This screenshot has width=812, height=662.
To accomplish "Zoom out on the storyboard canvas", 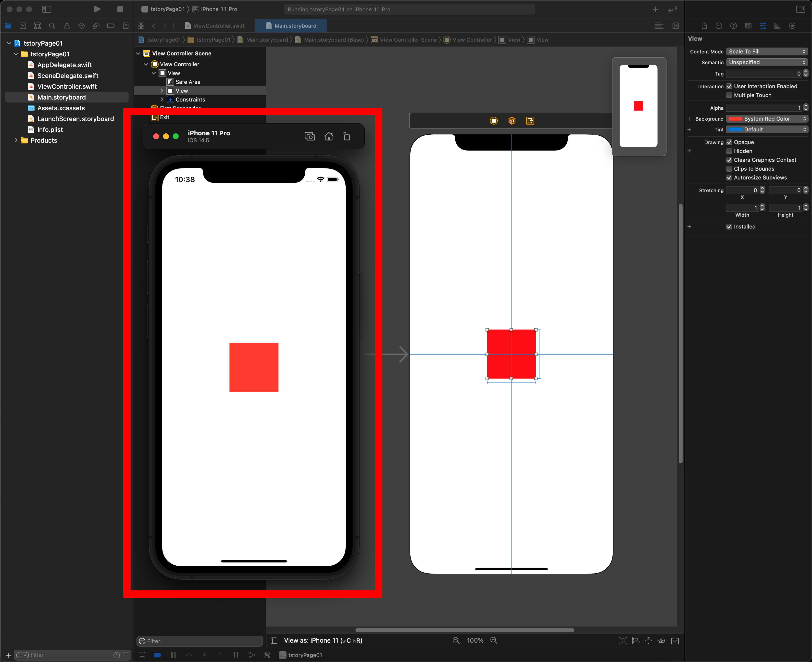I will pos(456,641).
